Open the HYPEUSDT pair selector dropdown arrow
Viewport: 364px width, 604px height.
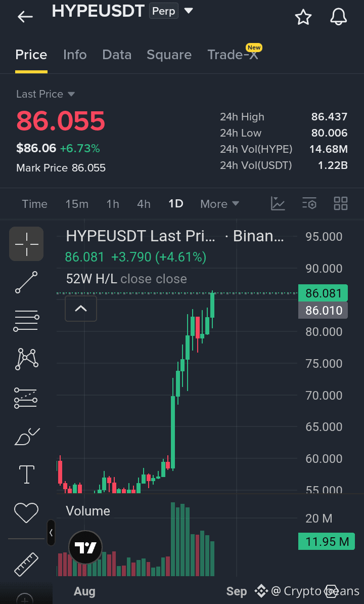(x=188, y=11)
